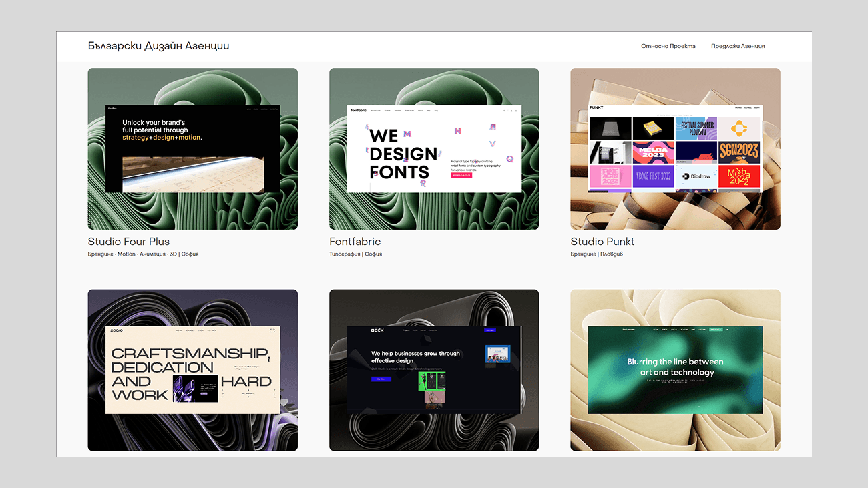
Task: Open the 'We help businesses grow' agency thumbnail
Action: (x=434, y=370)
